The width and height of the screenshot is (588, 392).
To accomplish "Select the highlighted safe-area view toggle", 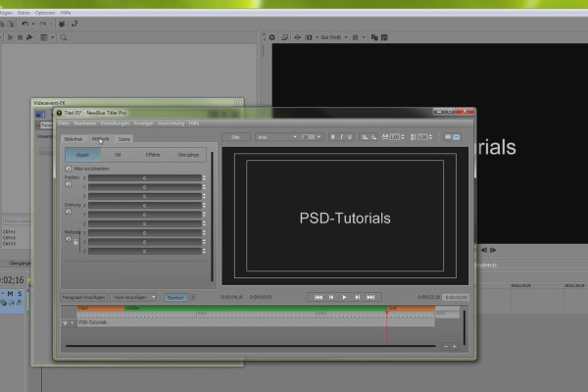I will [x=457, y=137].
